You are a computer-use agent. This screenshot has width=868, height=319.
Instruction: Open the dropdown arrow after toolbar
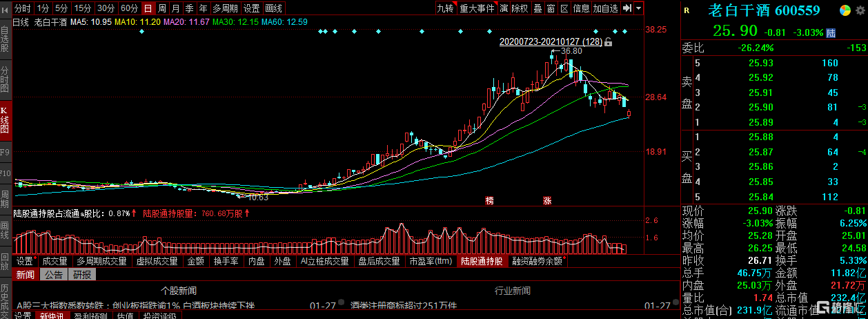pyautogui.click(x=639, y=8)
